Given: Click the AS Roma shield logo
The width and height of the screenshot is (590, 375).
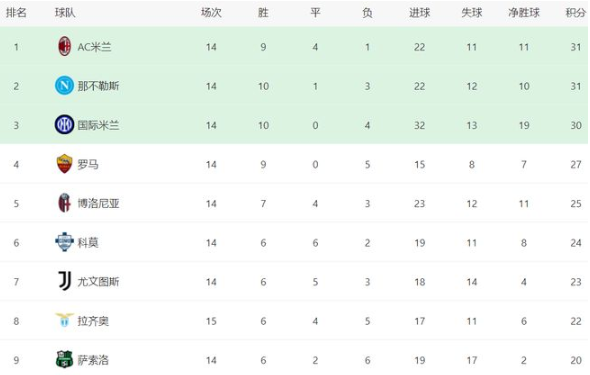Looking at the screenshot, I should 64,164.
